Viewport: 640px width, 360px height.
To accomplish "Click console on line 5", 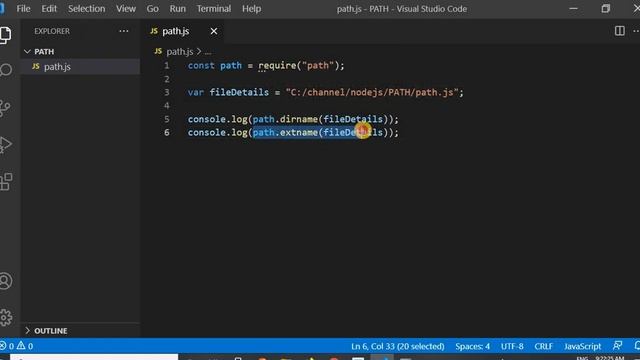I will click(x=207, y=119).
